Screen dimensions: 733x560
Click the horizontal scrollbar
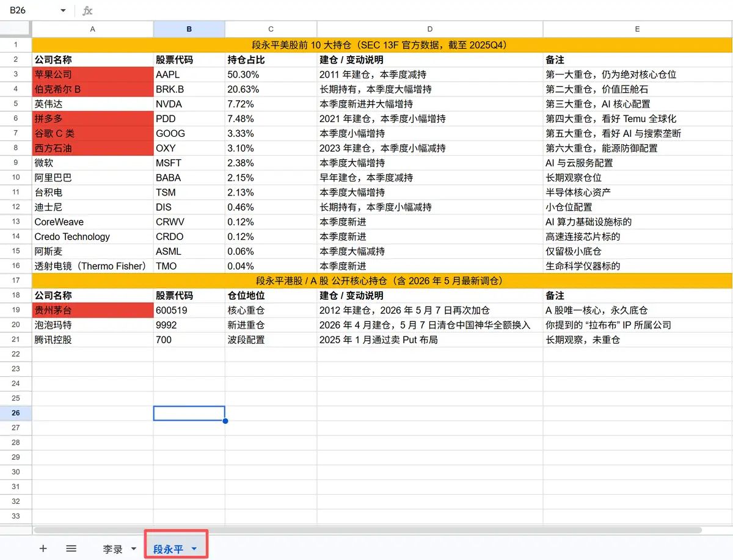366,530
